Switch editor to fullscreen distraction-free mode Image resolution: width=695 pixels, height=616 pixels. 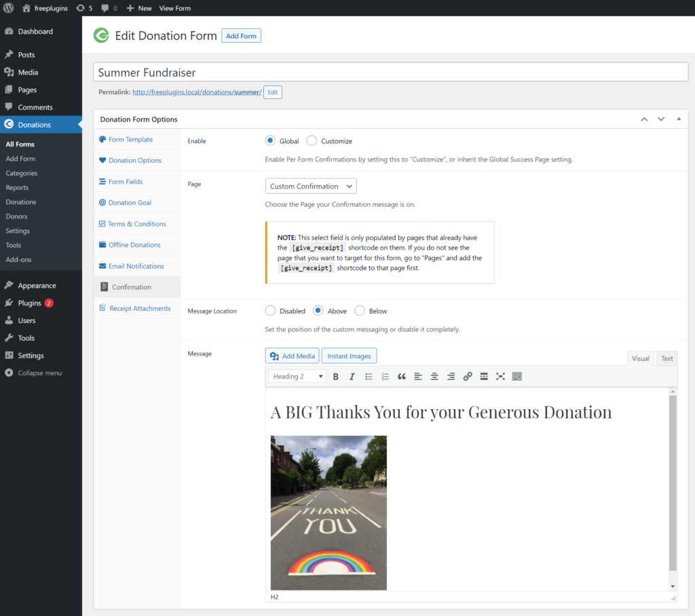(500, 377)
